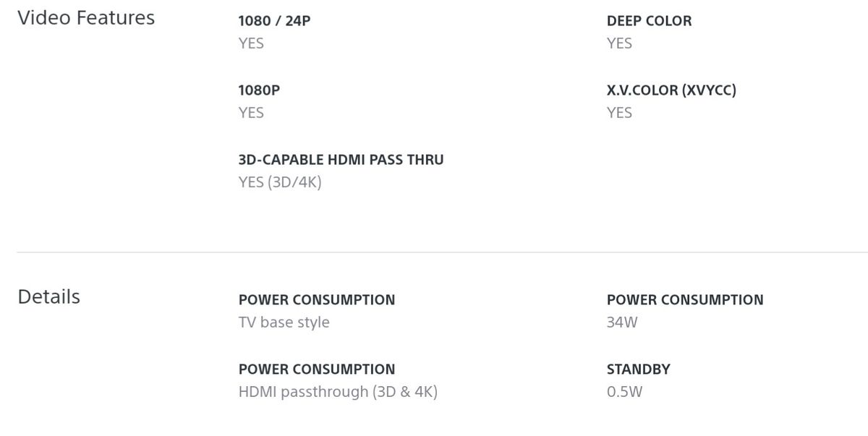Click POWER CONSUMPTION label above TV base style

pos(317,299)
